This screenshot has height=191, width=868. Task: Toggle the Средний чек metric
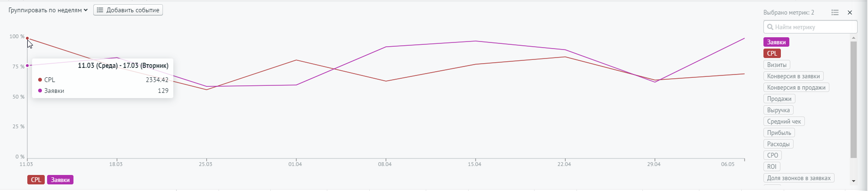[x=784, y=121]
